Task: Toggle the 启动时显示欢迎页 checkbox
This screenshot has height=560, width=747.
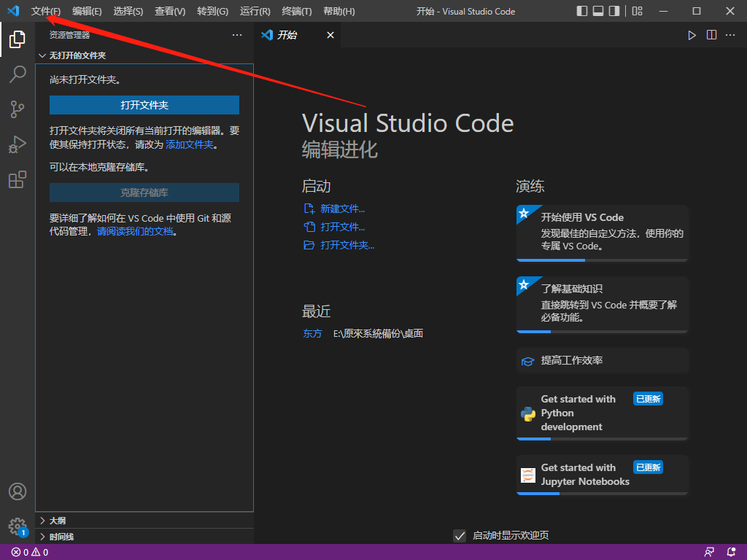Action: [460, 536]
